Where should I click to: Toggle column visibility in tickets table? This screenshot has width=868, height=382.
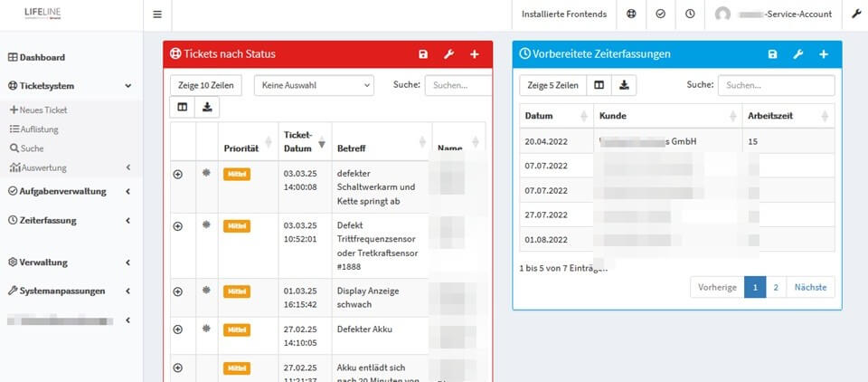tap(182, 107)
